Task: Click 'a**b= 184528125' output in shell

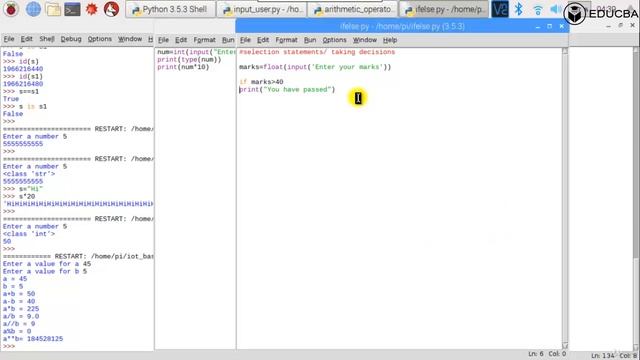Action: click(x=33, y=339)
